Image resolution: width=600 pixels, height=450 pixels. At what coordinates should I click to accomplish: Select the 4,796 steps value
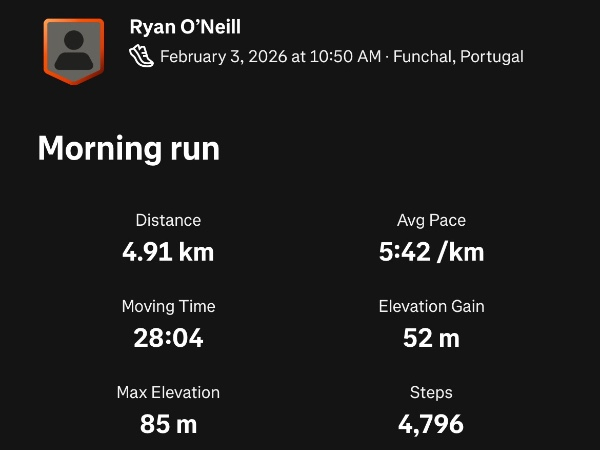431,423
